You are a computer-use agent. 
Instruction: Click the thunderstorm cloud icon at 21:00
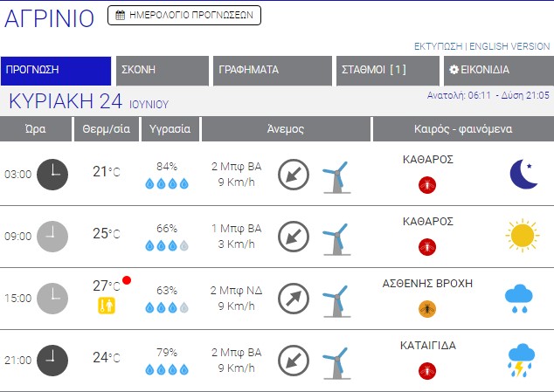point(523,360)
